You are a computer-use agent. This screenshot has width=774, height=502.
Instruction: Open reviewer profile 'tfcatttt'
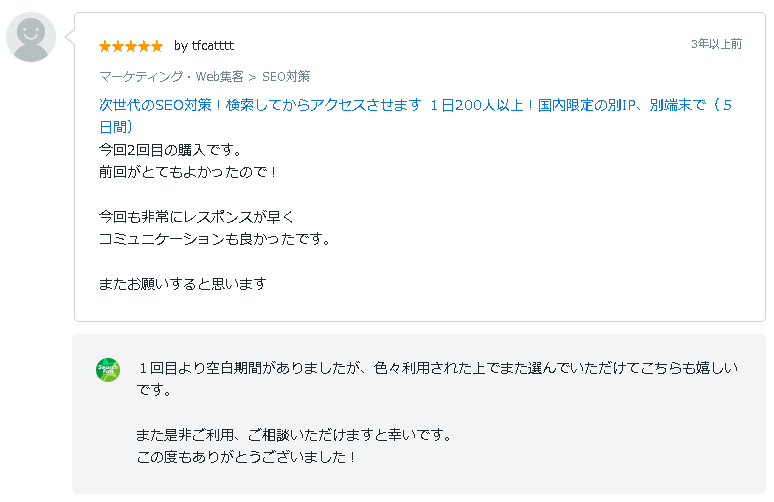tap(213, 46)
